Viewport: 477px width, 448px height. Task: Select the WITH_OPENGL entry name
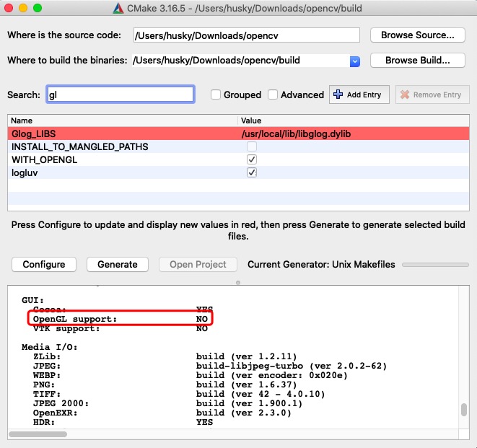coord(45,160)
